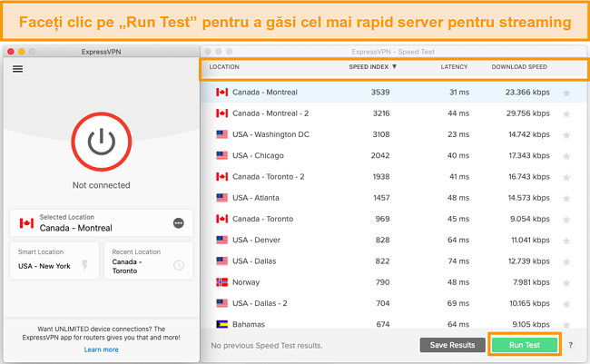
Task: Click the Save Results button
Action: [x=452, y=345]
